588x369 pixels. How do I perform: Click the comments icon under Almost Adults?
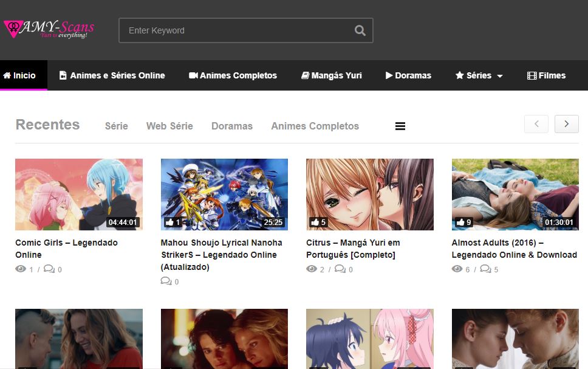click(485, 269)
